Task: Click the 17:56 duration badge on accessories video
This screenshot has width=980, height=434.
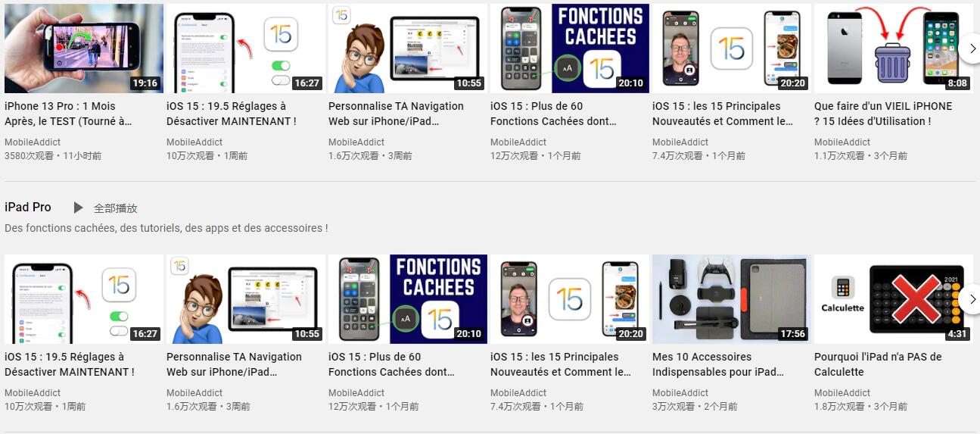Action: click(792, 334)
